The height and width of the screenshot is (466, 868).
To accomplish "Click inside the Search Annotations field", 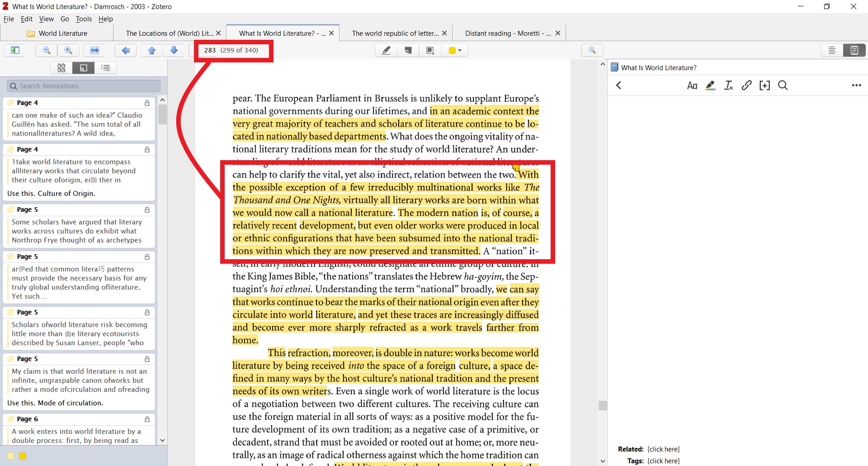I will point(83,86).
